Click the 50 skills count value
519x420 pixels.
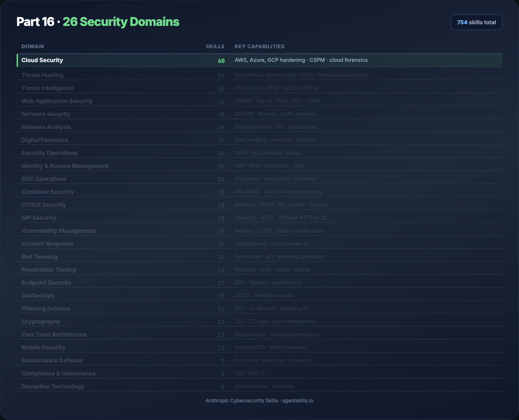coord(221,89)
